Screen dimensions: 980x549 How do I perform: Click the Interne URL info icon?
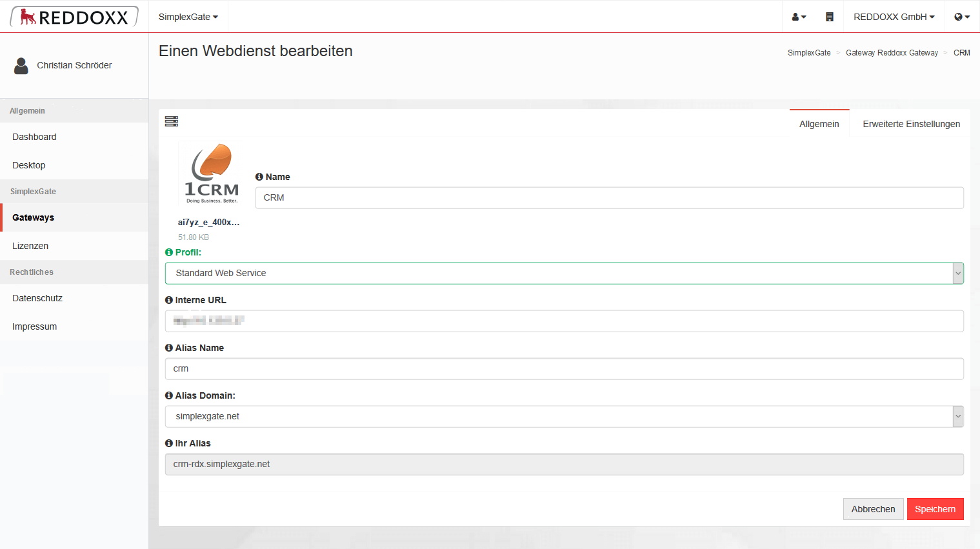[x=169, y=300]
